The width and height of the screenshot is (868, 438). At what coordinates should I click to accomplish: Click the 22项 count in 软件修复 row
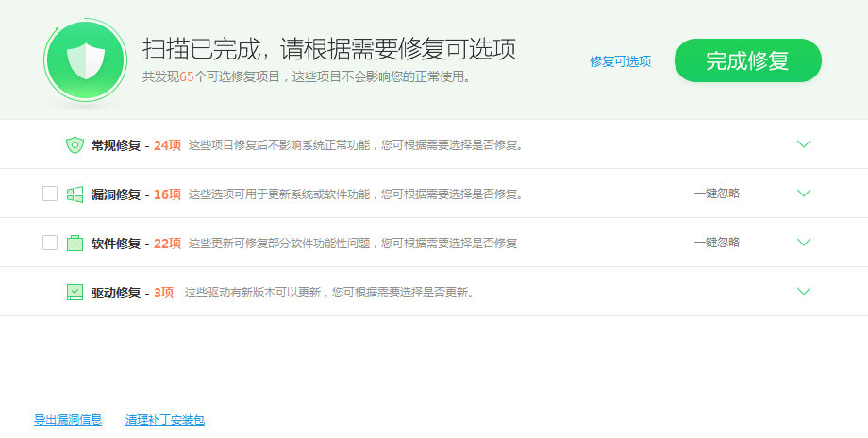tap(167, 244)
